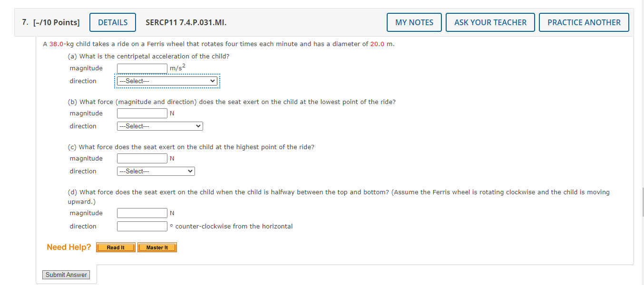Click the magnitude field for part (a)

tap(142, 68)
